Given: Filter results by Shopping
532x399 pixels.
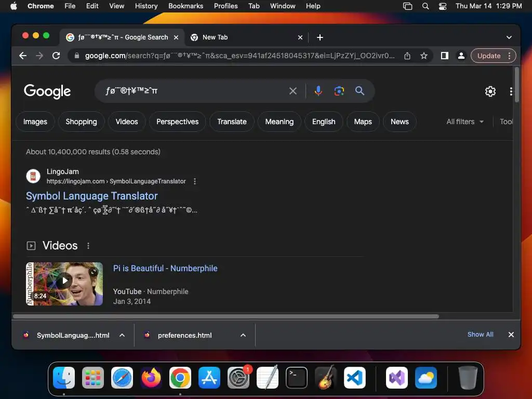Looking at the screenshot, I should point(81,122).
